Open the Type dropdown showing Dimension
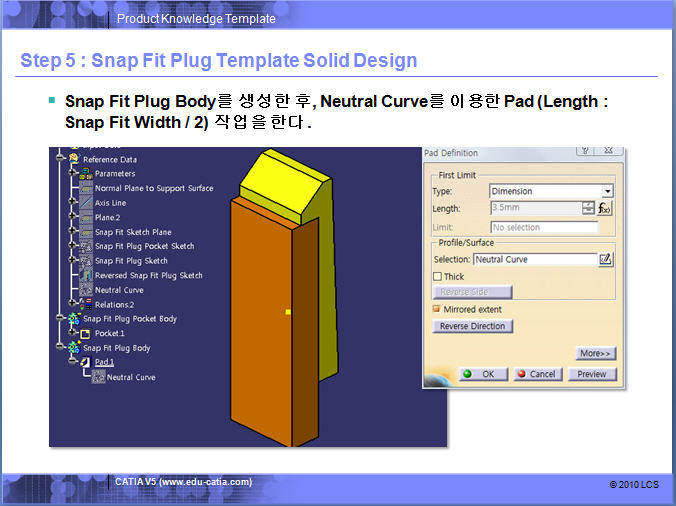The image size is (676, 506). 607,191
